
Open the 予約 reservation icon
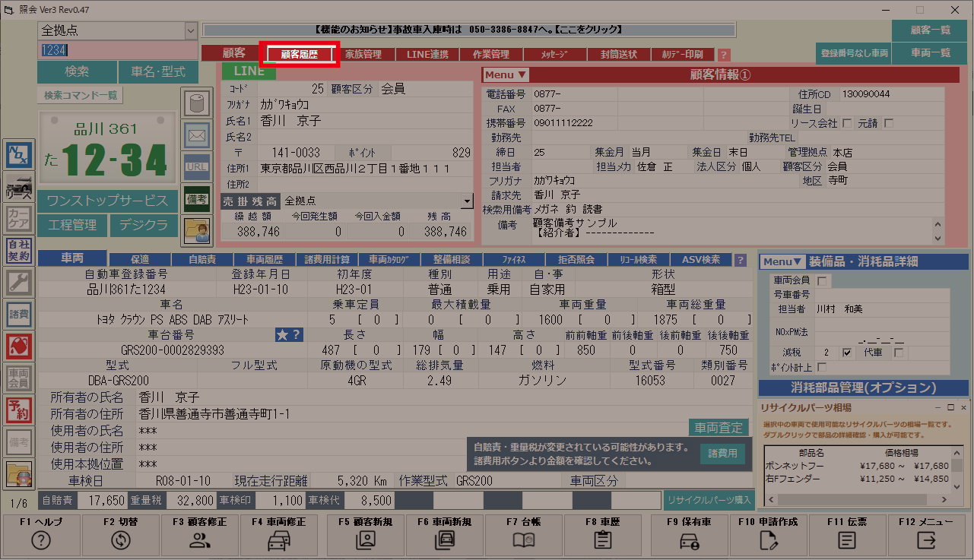click(x=19, y=410)
